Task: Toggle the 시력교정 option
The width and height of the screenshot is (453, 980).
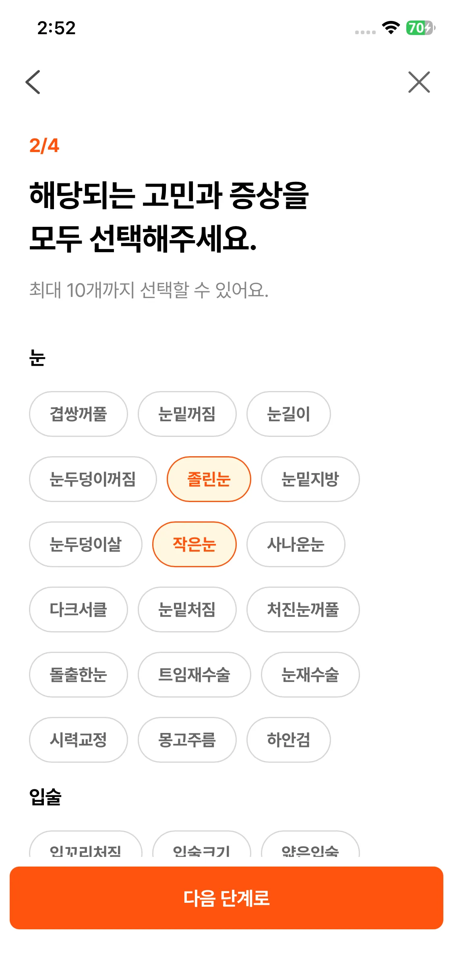Action: coord(78,740)
